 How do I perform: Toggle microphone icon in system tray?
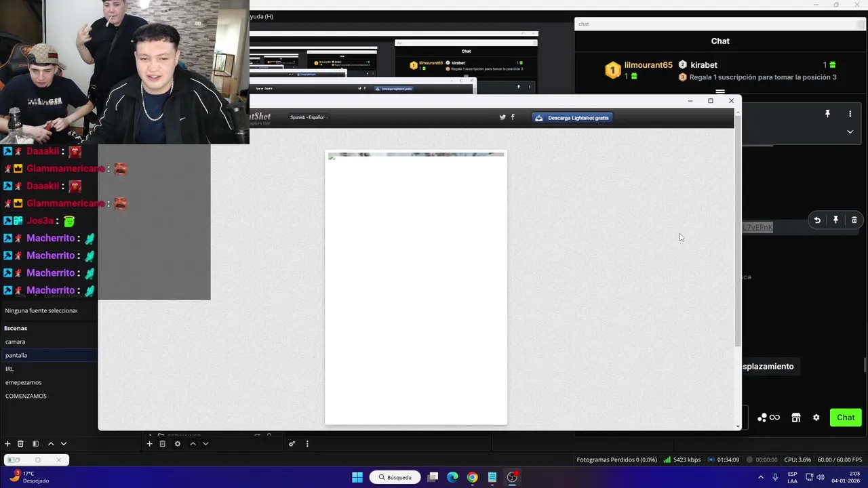click(x=775, y=477)
